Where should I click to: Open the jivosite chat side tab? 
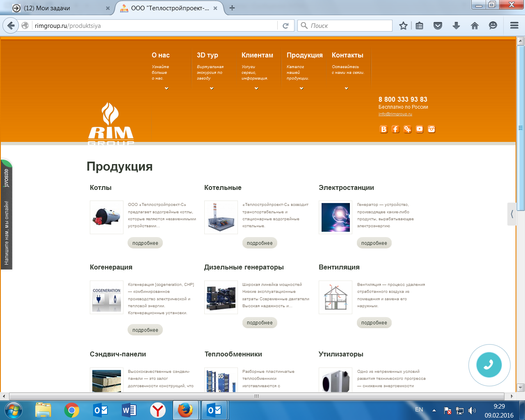point(6,214)
